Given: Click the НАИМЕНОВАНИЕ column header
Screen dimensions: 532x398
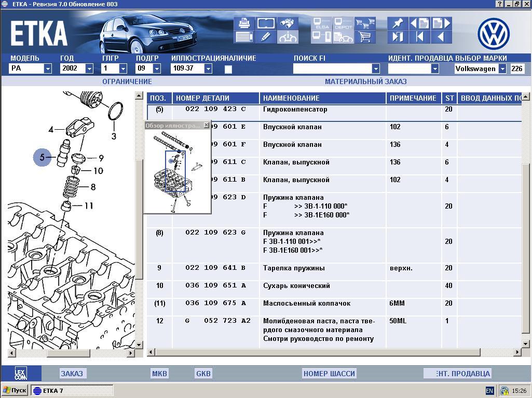Looking at the screenshot, I should (323, 98).
